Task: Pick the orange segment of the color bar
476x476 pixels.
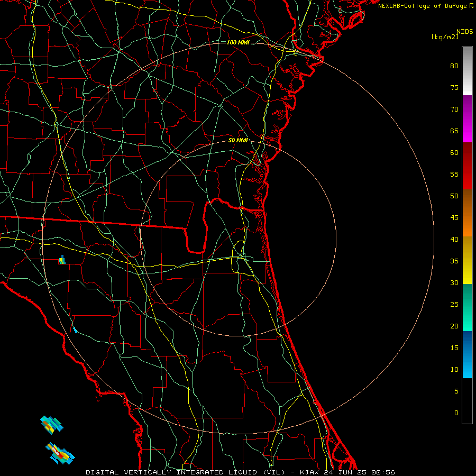Action: coord(467,213)
